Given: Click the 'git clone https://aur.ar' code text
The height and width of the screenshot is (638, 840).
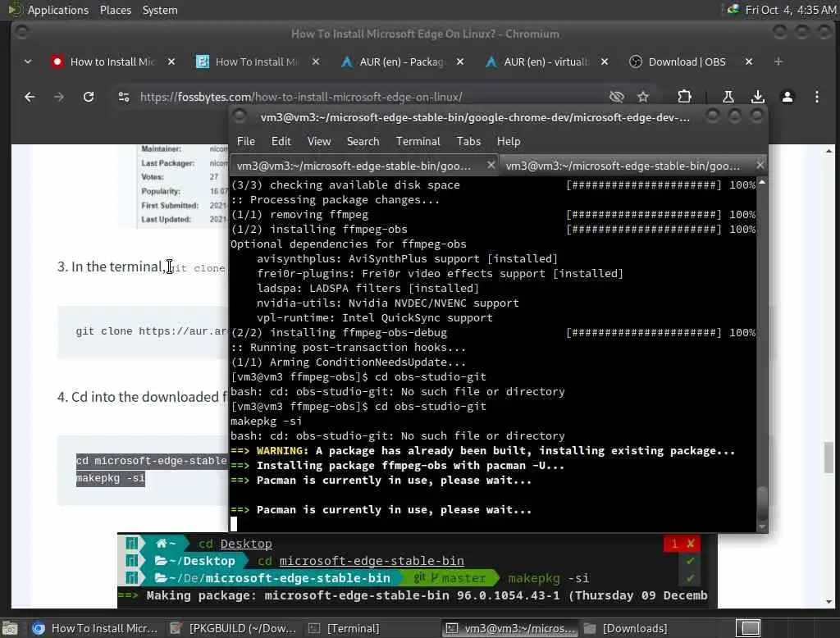Looking at the screenshot, I should pyautogui.click(x=151, y=331).
